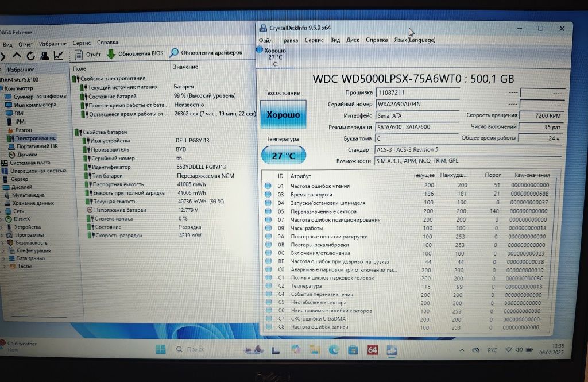Click AIDA64 red 64 taskbar icon
The image size is (588, 382).
(x=372, y=350)
